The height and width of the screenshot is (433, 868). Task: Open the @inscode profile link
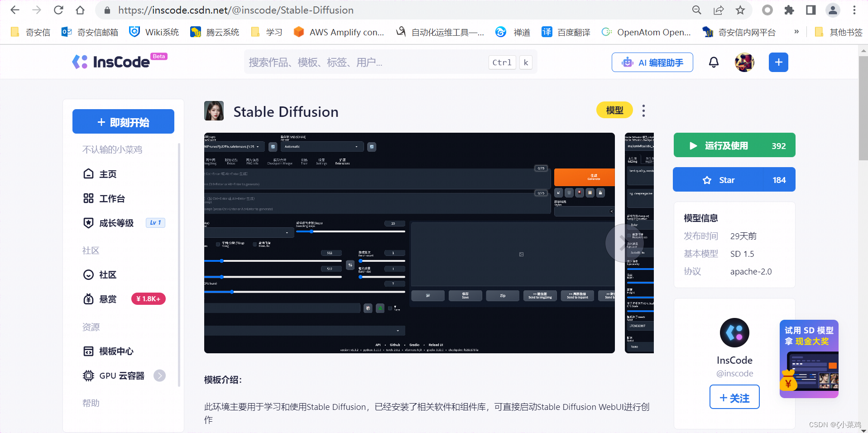[734, 373]
